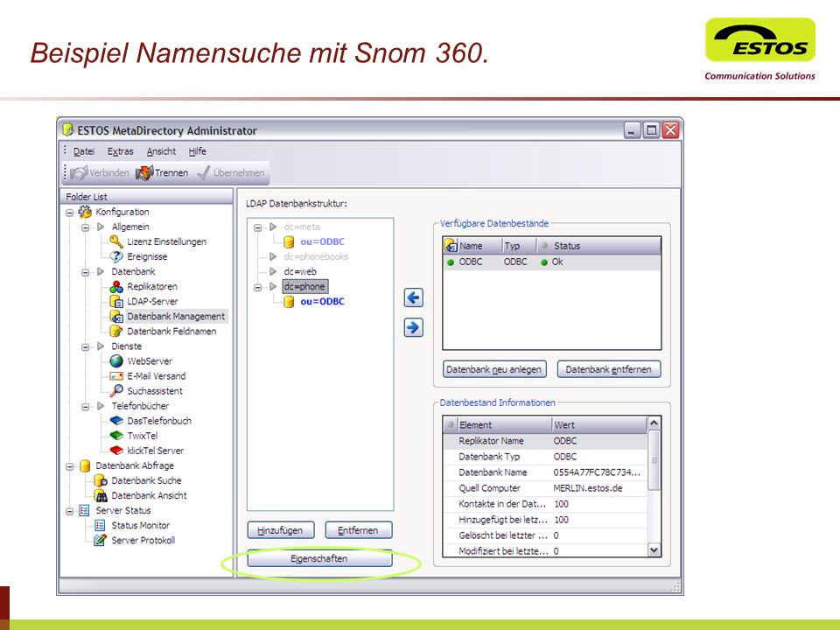Open the Datei menu

[x=84, y=151]
